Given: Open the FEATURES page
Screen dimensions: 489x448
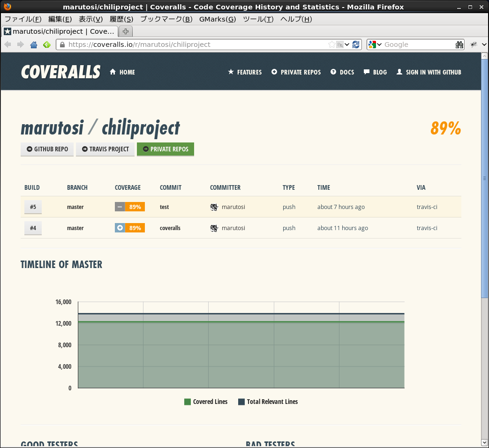Looking at the screenshot, I should (245, 72).
